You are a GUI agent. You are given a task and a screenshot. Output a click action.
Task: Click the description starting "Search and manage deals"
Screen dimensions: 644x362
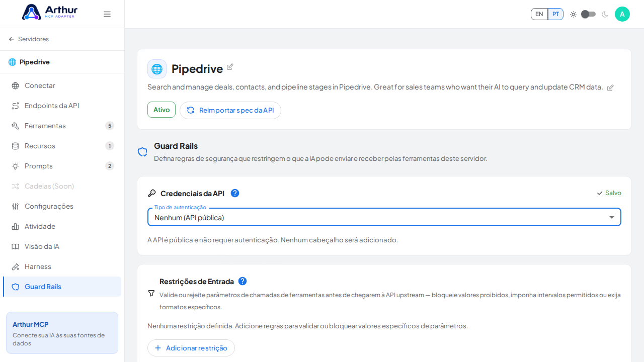375,87
